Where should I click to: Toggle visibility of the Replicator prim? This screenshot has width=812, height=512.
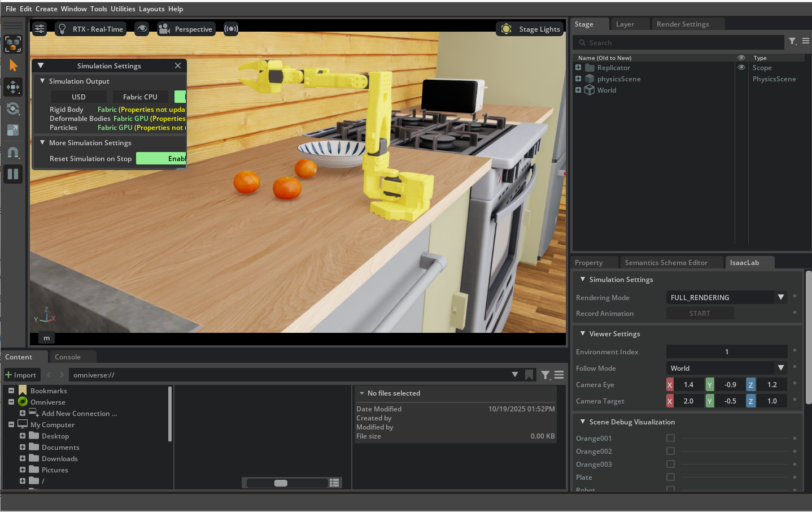tap(741, 67)
